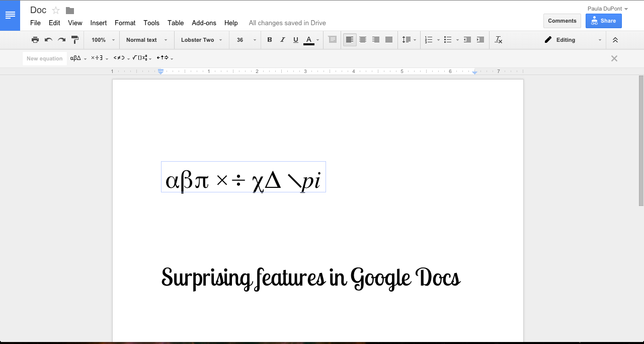Click the Surprising features in Google Docs heading
Image resolution: width=644 pixels, height=344 pixels.
tap(310, 278)
